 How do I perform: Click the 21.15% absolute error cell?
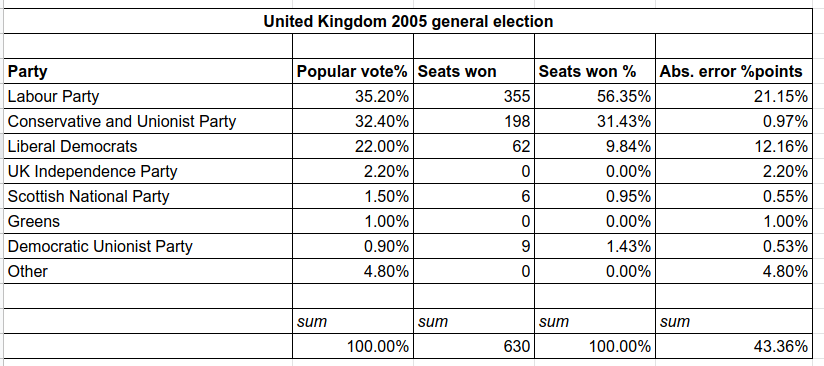point(734,96)
